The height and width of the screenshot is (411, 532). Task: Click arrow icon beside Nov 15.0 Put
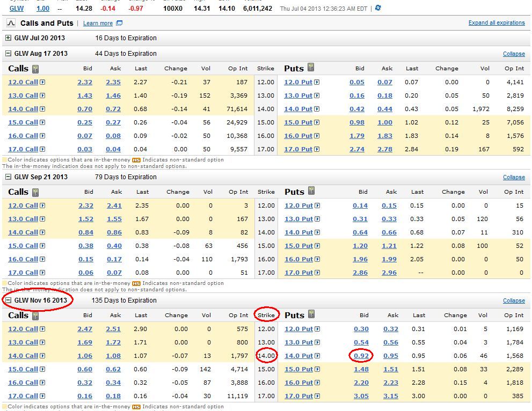pos(317,369)
